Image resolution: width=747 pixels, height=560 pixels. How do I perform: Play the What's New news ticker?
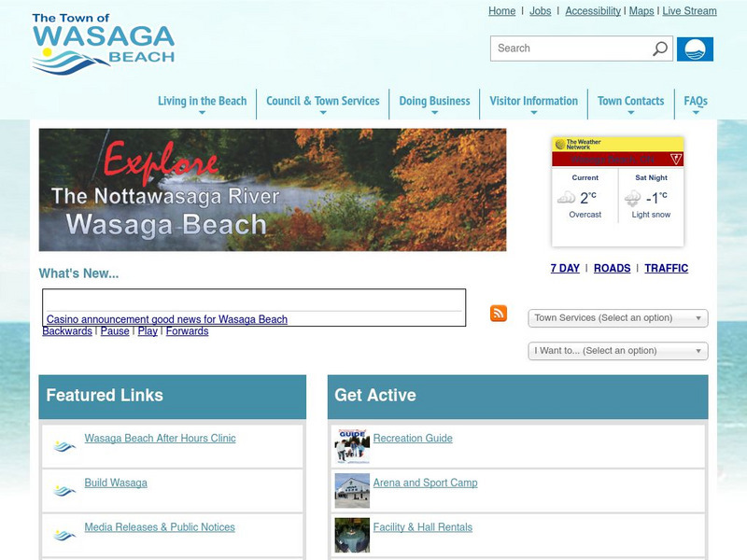148,331
